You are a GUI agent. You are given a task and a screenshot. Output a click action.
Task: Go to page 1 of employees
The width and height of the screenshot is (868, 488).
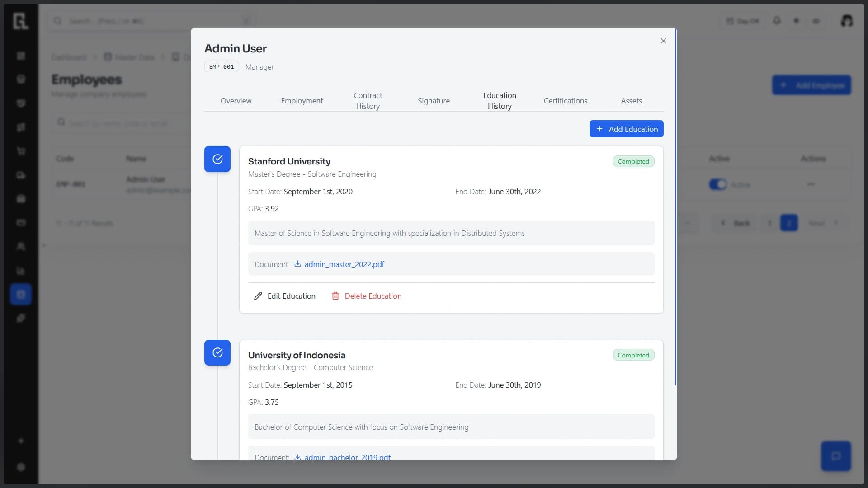click(x=769, y=223)
